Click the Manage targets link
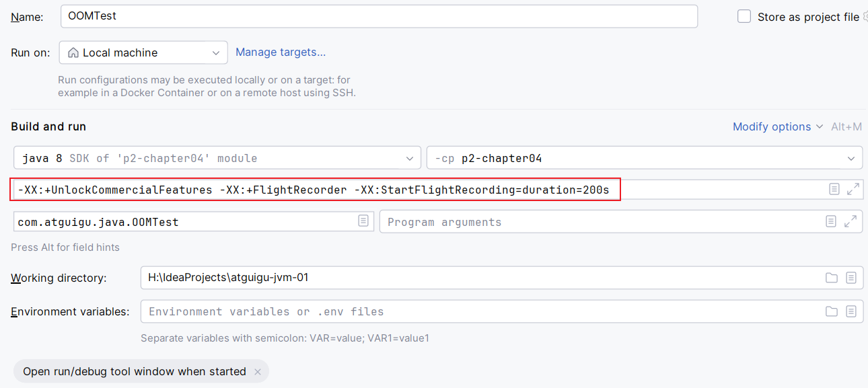868x388 pixels. pos(281,52)
